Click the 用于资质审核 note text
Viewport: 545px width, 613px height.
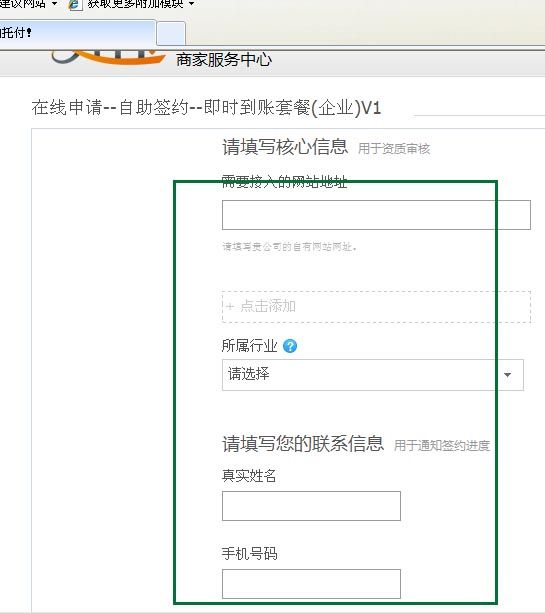click(x=394, y=149)
